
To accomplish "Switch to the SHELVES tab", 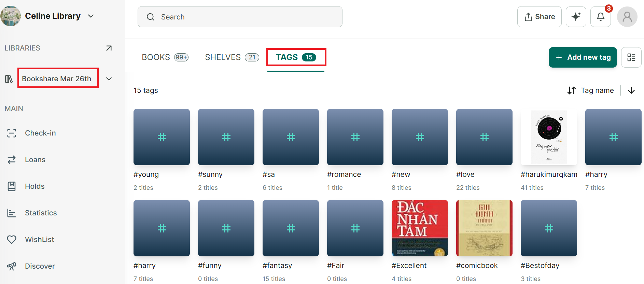I will [x=232, y=57].
